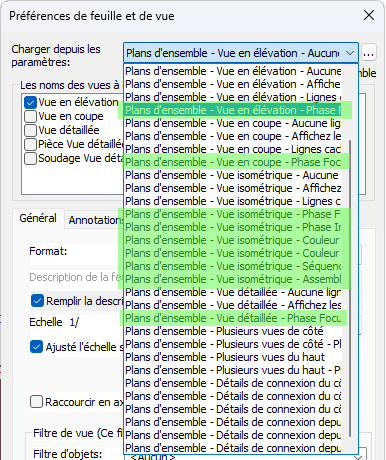Enable the Vue en coupe checkbox
Image resolution: width=386 pixels, height=460 pixels.
coord(30,116)
